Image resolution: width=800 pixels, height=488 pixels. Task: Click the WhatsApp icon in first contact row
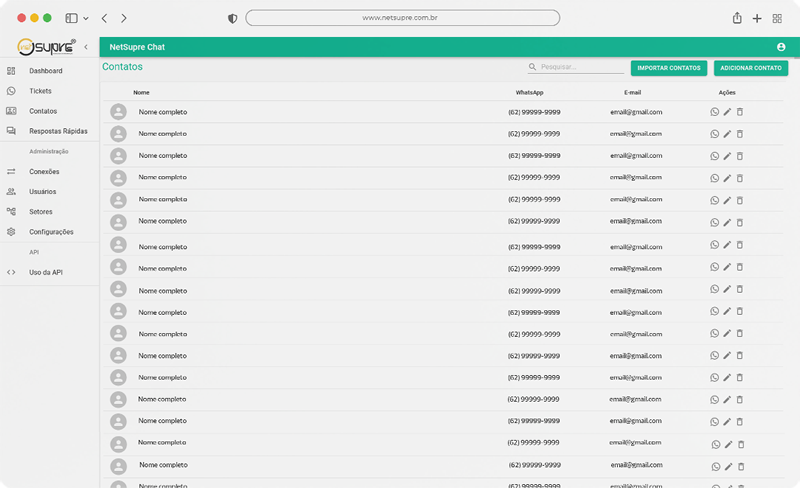pos(714,112)
